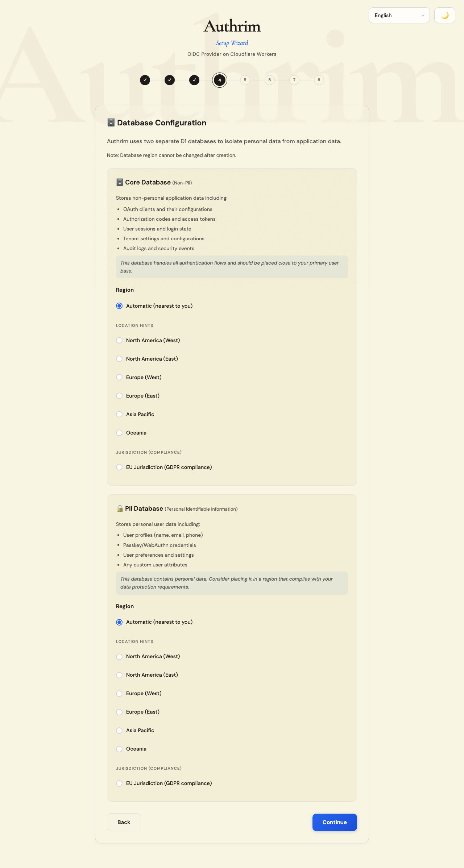Select Automatic region for the Core Database
The width and height of the screenshot is (464, 868).
[x=119, y=306]
